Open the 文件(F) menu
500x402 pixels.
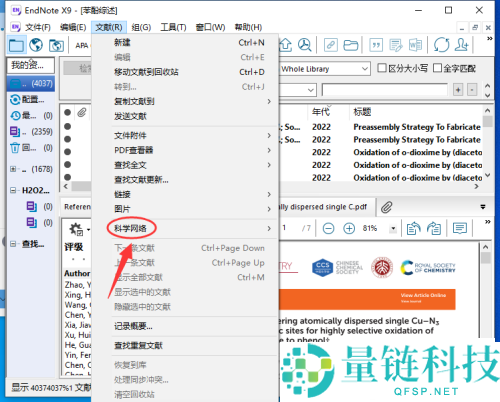click(38, 27)
